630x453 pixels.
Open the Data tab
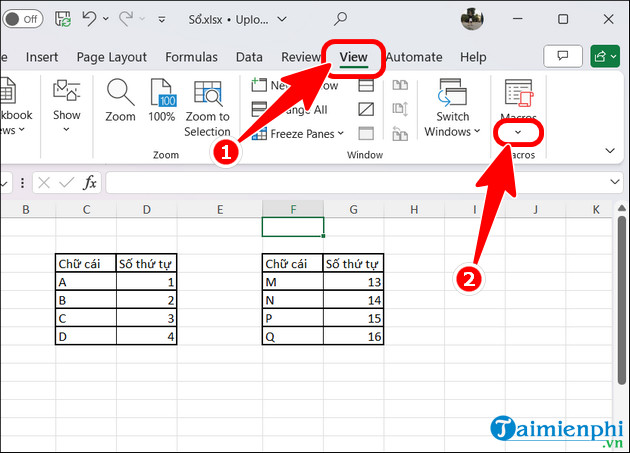(x=249, y=57)
